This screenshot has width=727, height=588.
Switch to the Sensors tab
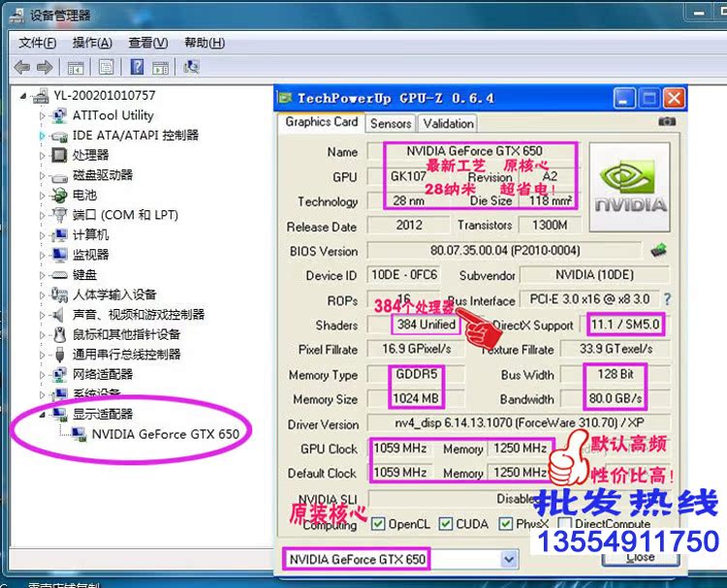point(391,124)
